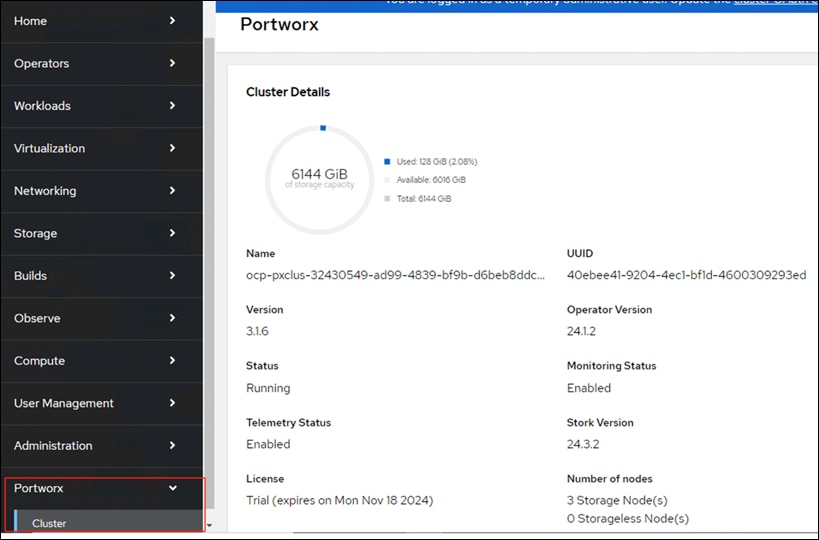
Task: Open the Builds menu item
Action: (x=101, y=276)
